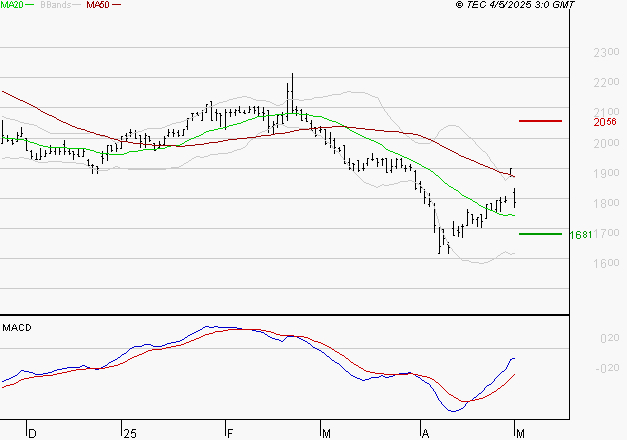This screenshot has width=627, height=440.
Task: Click the MACD -020 axis label
Action: (x=607, y=368)
